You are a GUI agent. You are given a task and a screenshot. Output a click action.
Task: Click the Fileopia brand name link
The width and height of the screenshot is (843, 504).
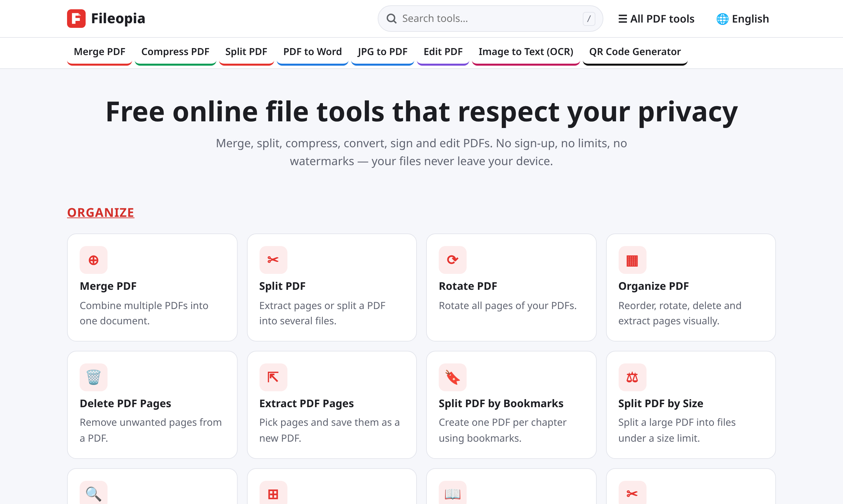tap(118, 18)
